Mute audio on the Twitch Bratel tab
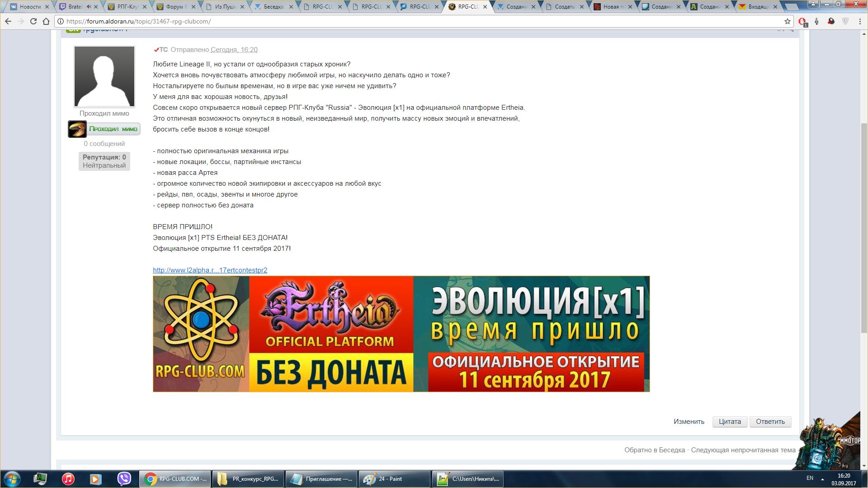The image size is (868, 488). click(89, 7)
